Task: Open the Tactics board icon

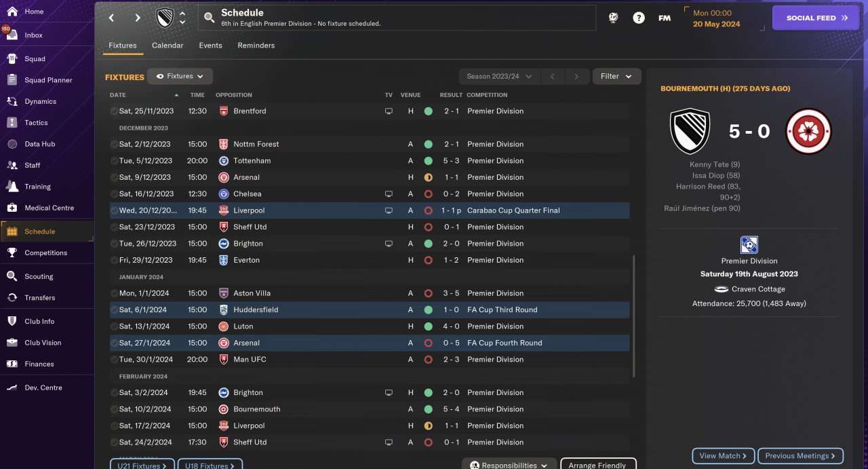Action: point(12,123)
